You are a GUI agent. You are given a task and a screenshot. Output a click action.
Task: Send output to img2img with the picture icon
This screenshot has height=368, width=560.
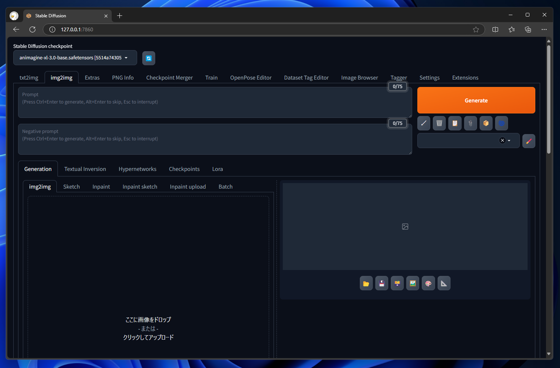click(412, 283)
